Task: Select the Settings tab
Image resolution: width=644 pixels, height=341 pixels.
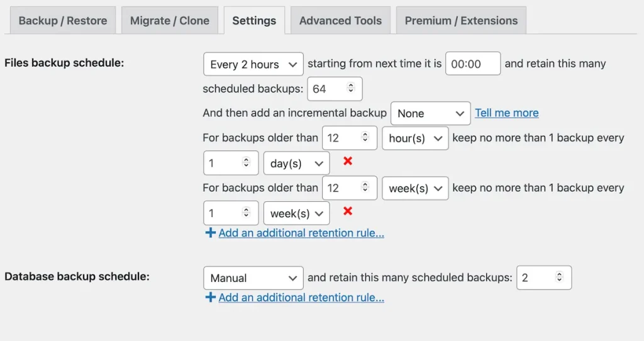Action: click(x=254, y=21)
